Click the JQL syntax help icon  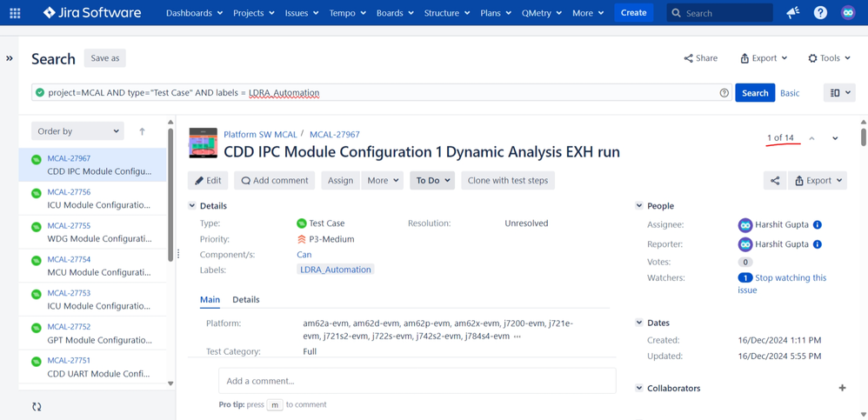724,93
